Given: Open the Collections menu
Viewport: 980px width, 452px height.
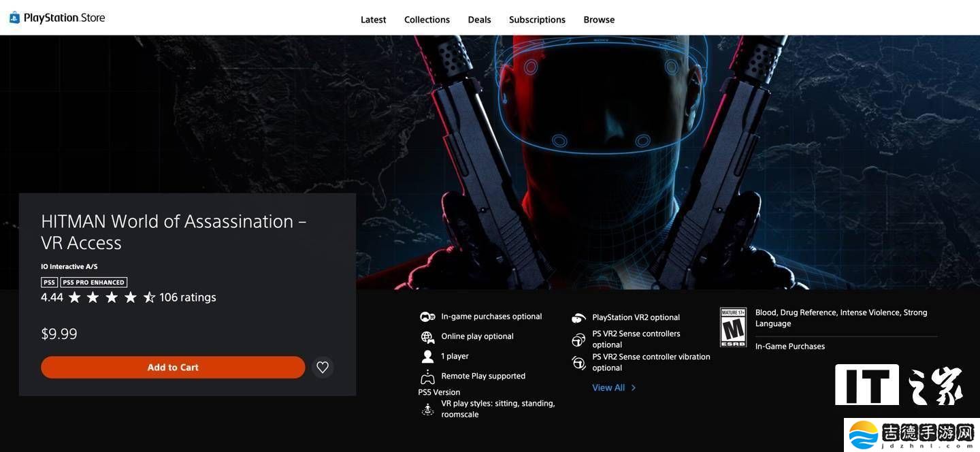Looking at the screenshot, I should pos(427,20).
